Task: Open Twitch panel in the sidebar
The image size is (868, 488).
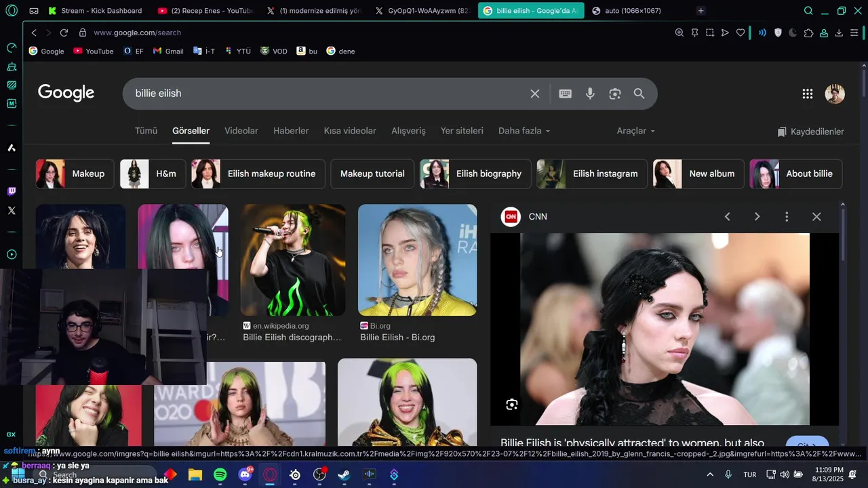Action: 12,192
